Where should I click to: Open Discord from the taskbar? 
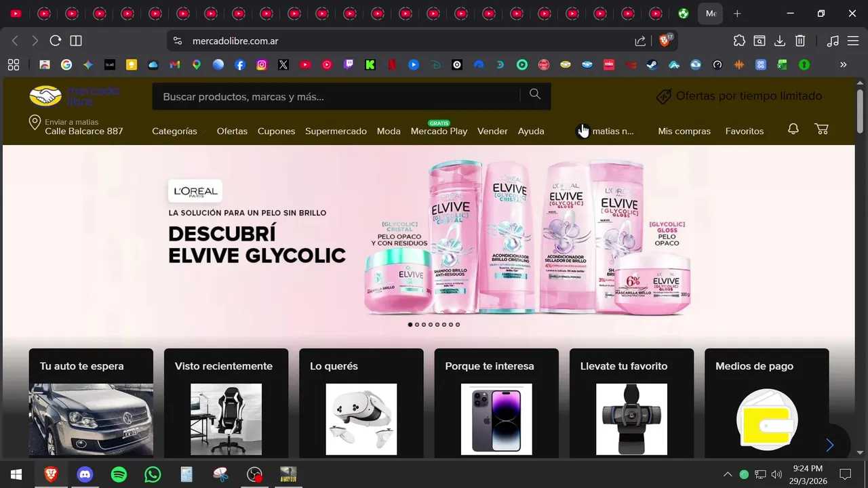85,474
